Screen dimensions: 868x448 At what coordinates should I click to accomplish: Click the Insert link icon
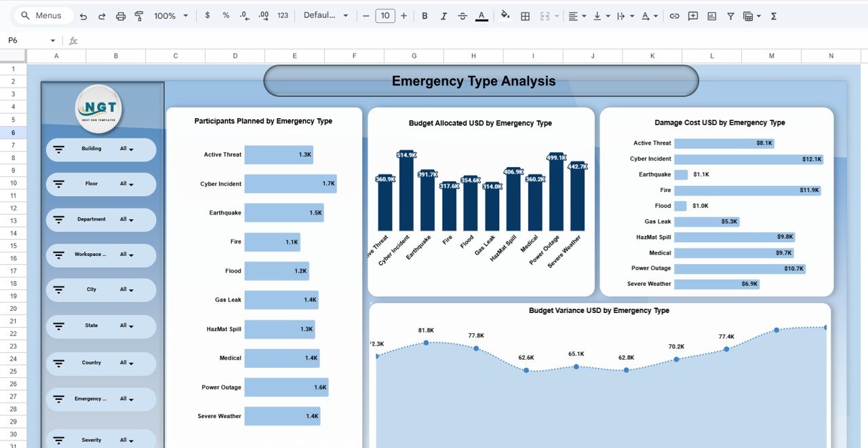point(674,16)
